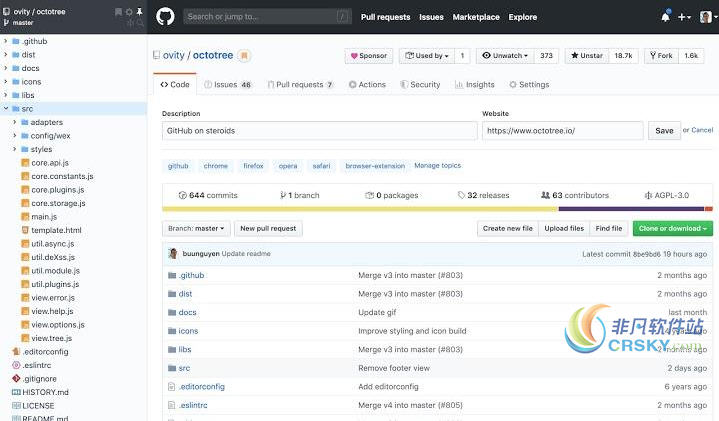Screen dimensions: 719x421
Task: Open the 'Used by' dropdown
Action: 427,55
